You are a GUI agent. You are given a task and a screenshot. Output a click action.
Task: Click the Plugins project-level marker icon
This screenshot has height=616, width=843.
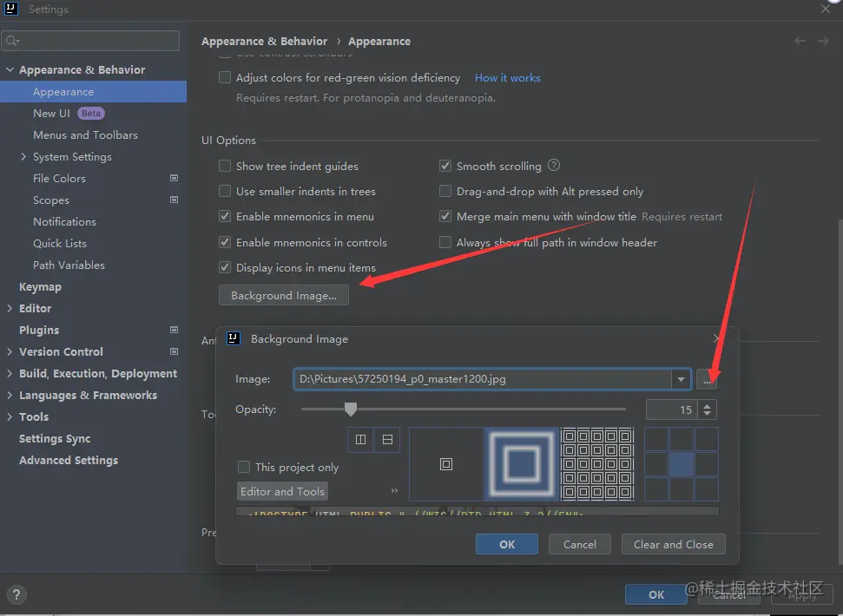tap(175, 330)
